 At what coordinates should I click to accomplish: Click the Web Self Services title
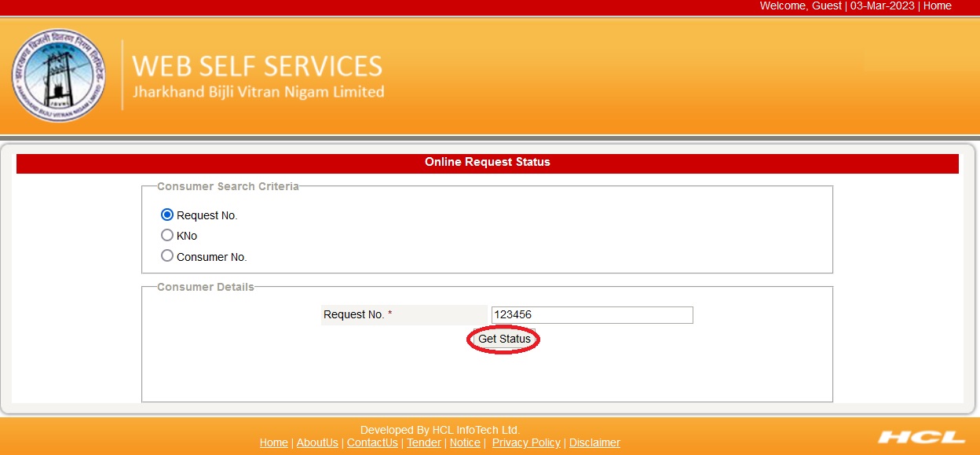[x=258, y=66]
